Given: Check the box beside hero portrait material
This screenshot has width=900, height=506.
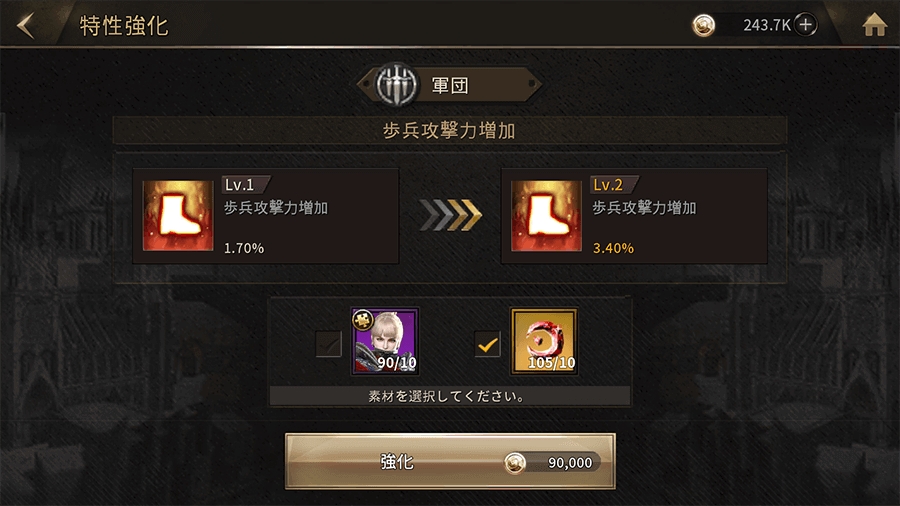Looking at the screenshot, I should [328, 344].
